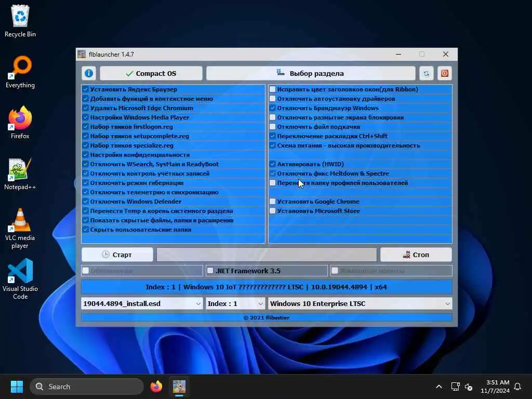Screen dimensions: 532x399
Task: Click the Compact OS button
Action: [151, 73]
